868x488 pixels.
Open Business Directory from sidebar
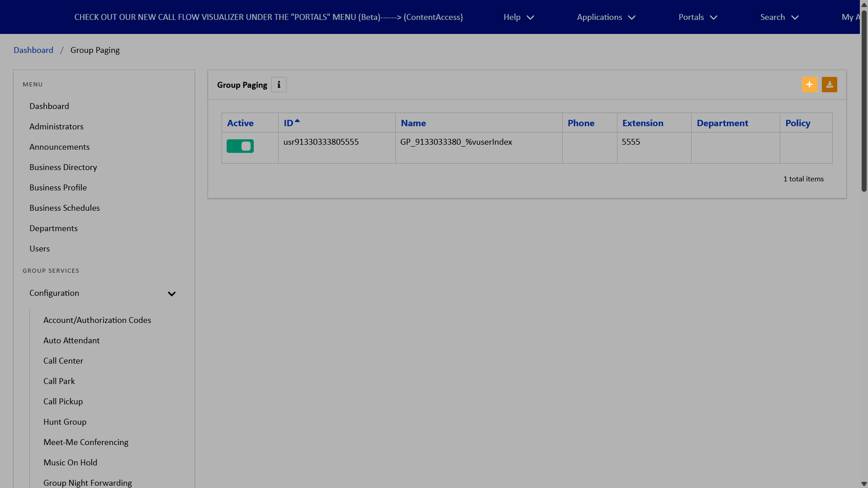tap(63, 167)
